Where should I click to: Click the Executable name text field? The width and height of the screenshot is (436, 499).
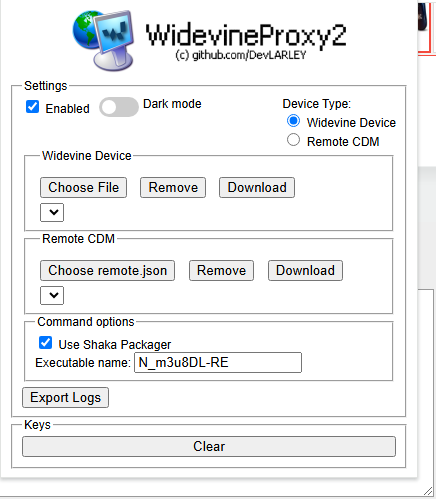pyautogui.click(x=218, y=362)
